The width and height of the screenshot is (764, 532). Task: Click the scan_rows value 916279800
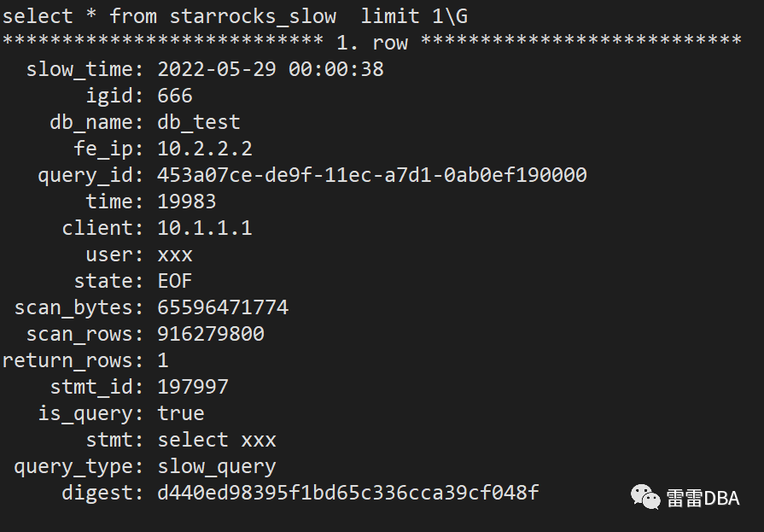tap(211, 334)
